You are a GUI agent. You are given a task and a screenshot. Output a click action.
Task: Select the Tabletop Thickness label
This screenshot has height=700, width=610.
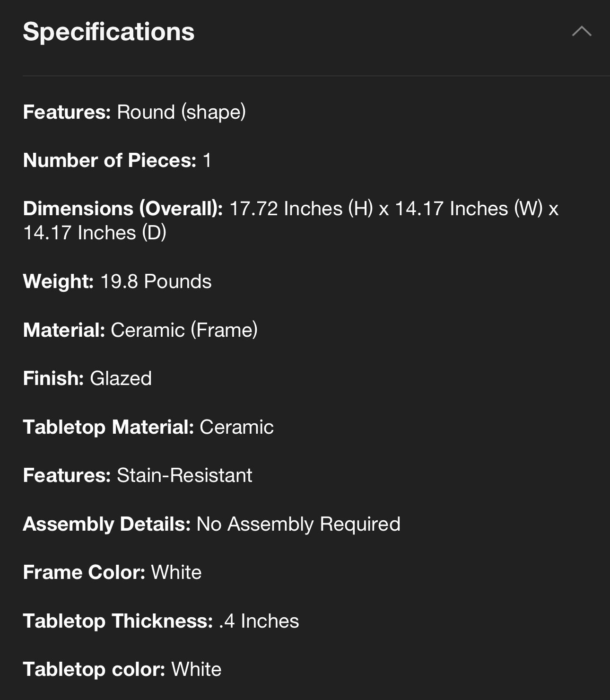(x=118, y=621)
